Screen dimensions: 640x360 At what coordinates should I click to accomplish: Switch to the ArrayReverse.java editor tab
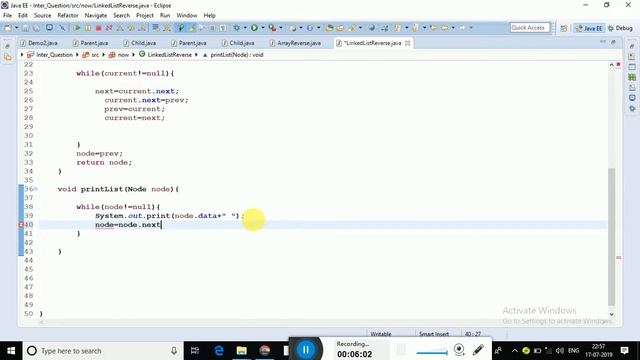tap(295, 43)
